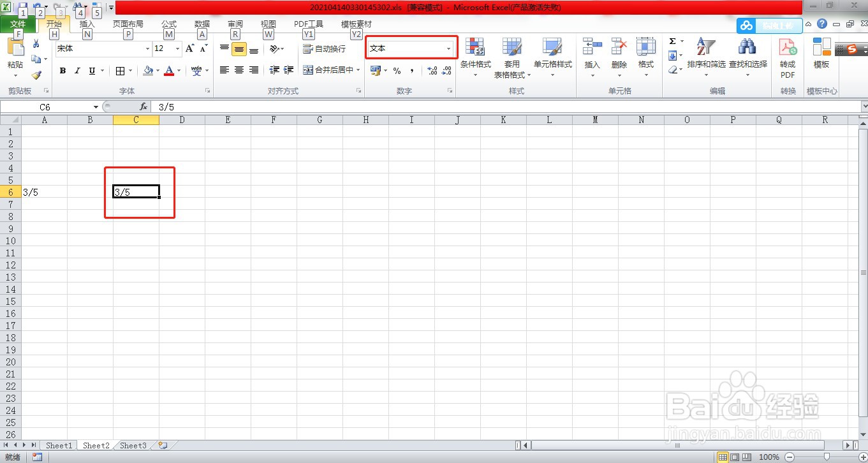Open the font name dropdown (宋体)
The height and width of the screenshot is (463, 868).
click(x=147, y=48)
